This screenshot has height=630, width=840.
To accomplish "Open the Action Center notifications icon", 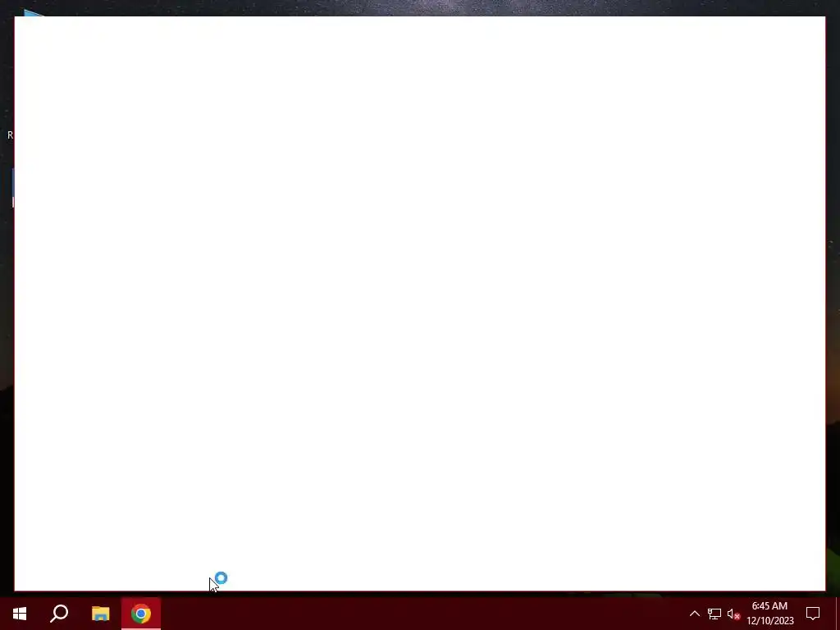I will click(813, 614).
